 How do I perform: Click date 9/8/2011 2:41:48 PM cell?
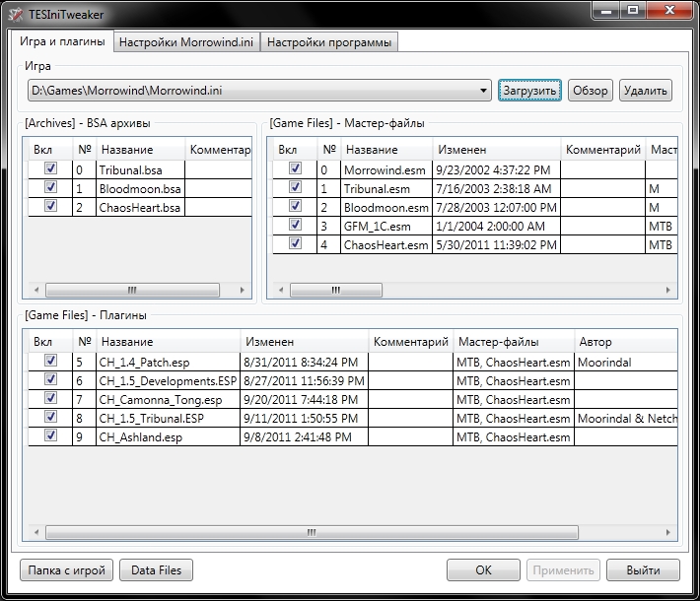click(x=304, y=437)
